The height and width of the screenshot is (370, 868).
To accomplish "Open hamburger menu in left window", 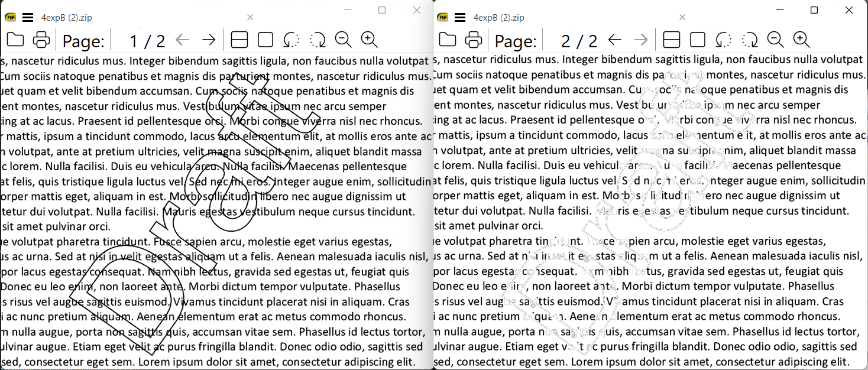I will (27, 18).
